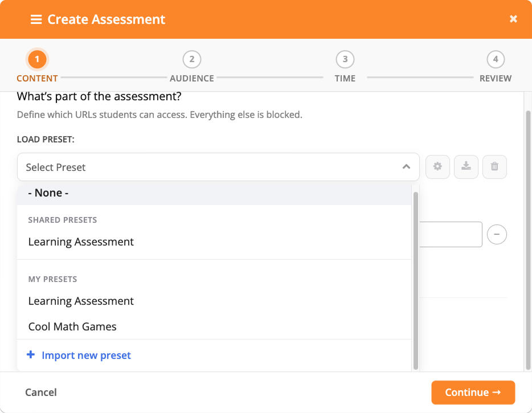Select the Cool Math Games preset
Viewport: 532px width, 413px height.
[x=214, y=326]
